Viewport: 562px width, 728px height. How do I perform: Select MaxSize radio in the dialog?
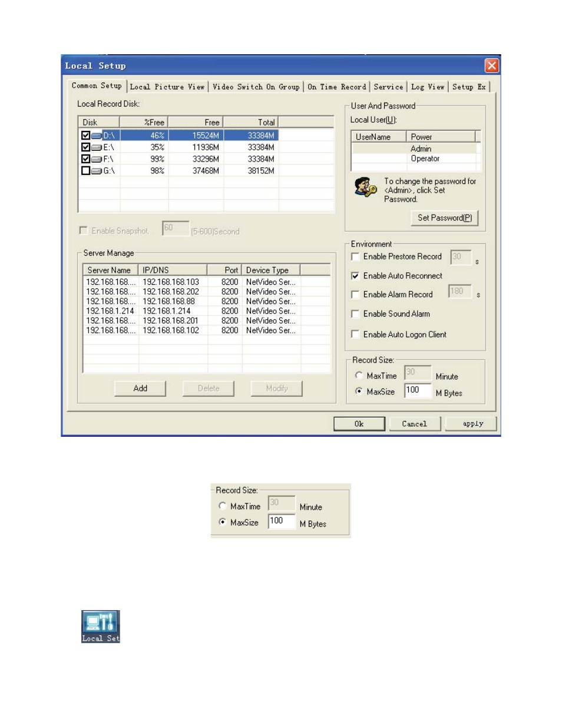click(x=359, y=391)
